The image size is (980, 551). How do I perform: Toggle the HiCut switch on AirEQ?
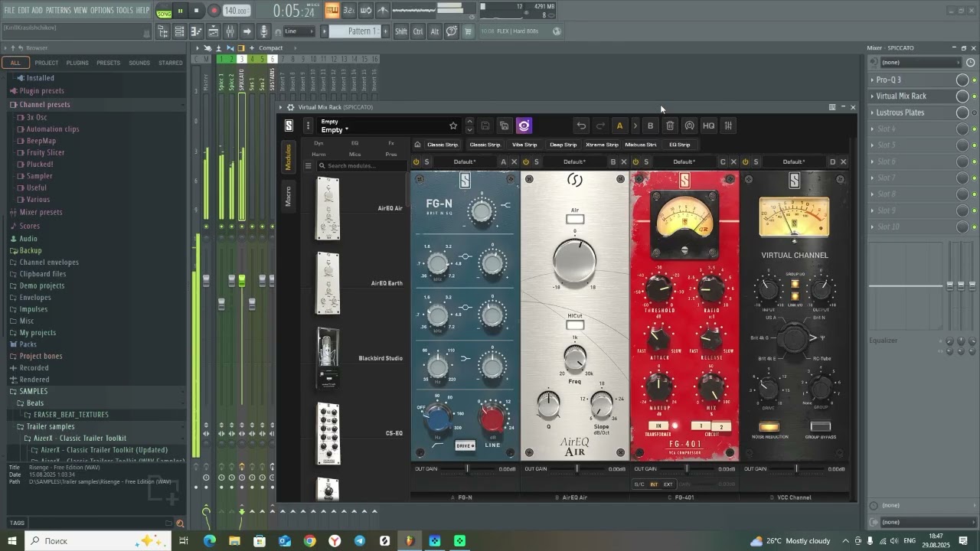pyautogui.click(x=575, y=325)
